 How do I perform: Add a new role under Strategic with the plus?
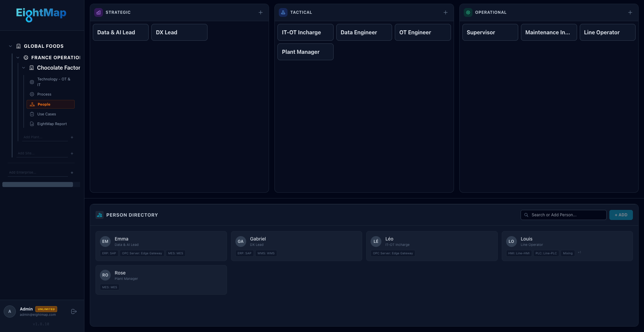click(261, 12)
